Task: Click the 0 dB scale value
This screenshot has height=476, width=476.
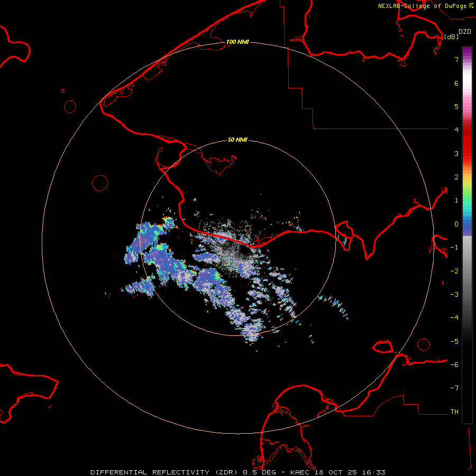Action: tap(456, 224)
